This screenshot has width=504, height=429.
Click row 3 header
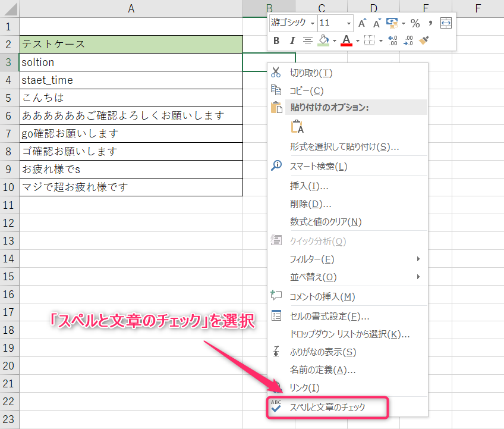9,62
